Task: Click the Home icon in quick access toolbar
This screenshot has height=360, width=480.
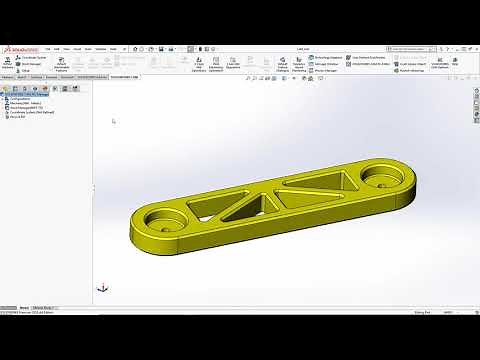Action: coord(135,49)
